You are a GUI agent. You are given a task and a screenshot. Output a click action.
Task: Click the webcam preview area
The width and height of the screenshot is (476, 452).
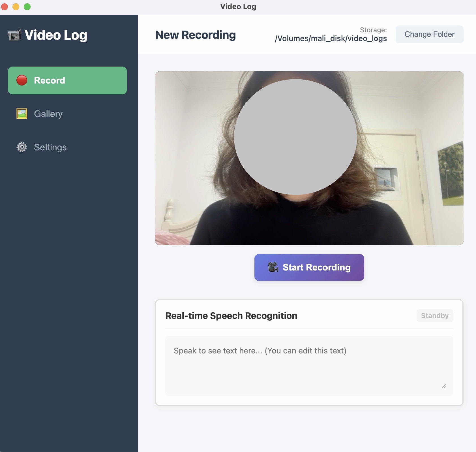(x=309, y=158)
